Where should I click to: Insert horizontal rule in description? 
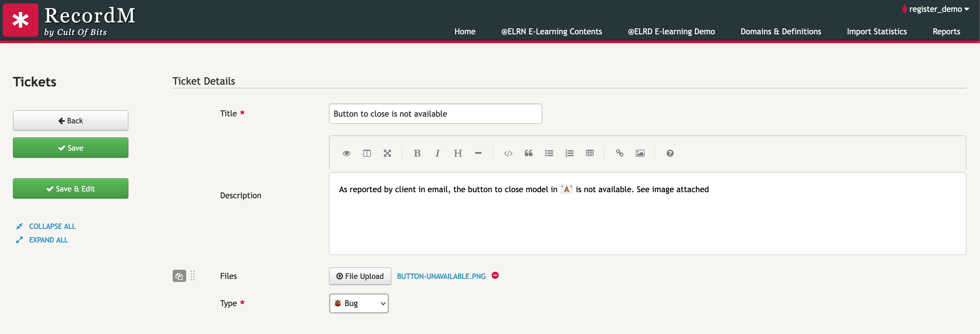click(x=478, y=153)
